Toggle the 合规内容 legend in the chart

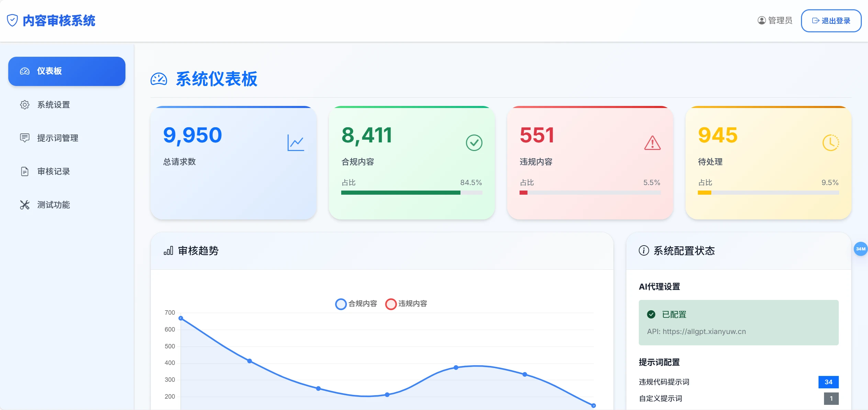tap(356, 304)
